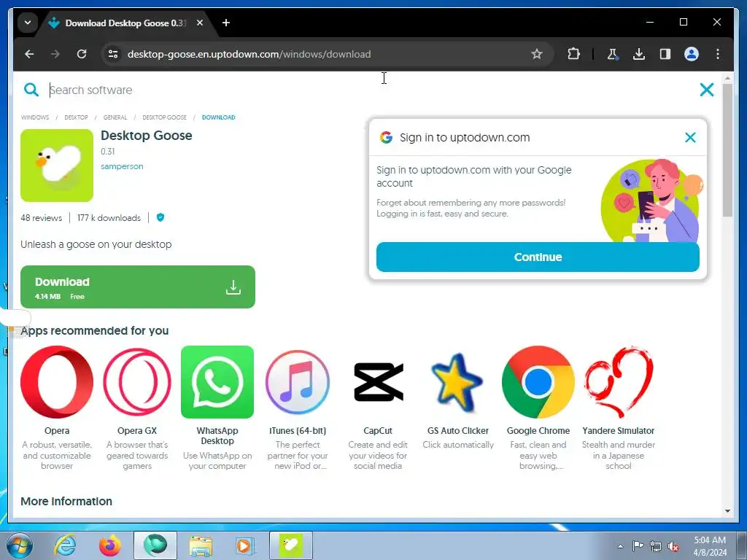Open Windows Media Player from taskbar
The image size is (747, 560).
(244, 545)
